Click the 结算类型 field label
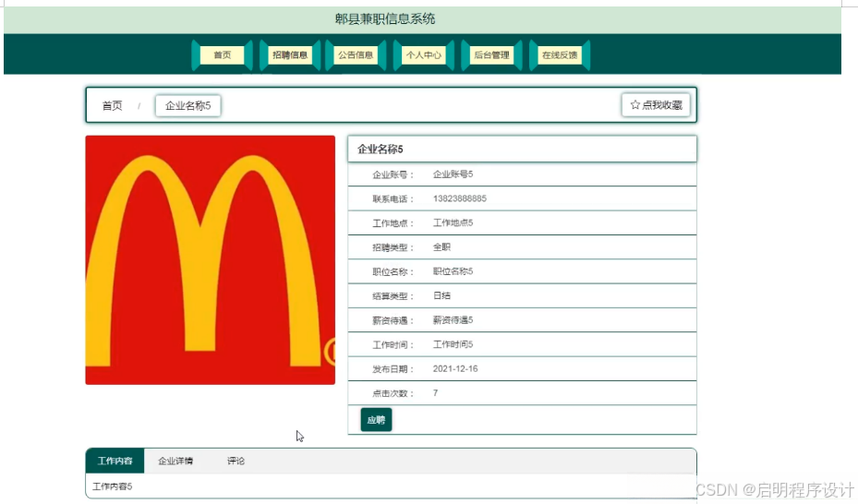The width and height of the screenshot is (858, 504). [393, 296]
